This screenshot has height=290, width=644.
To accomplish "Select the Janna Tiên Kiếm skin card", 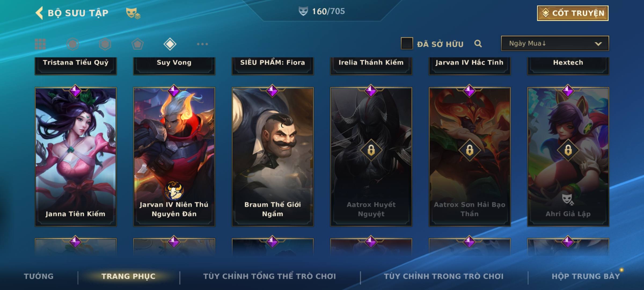I will coord(75,157).
